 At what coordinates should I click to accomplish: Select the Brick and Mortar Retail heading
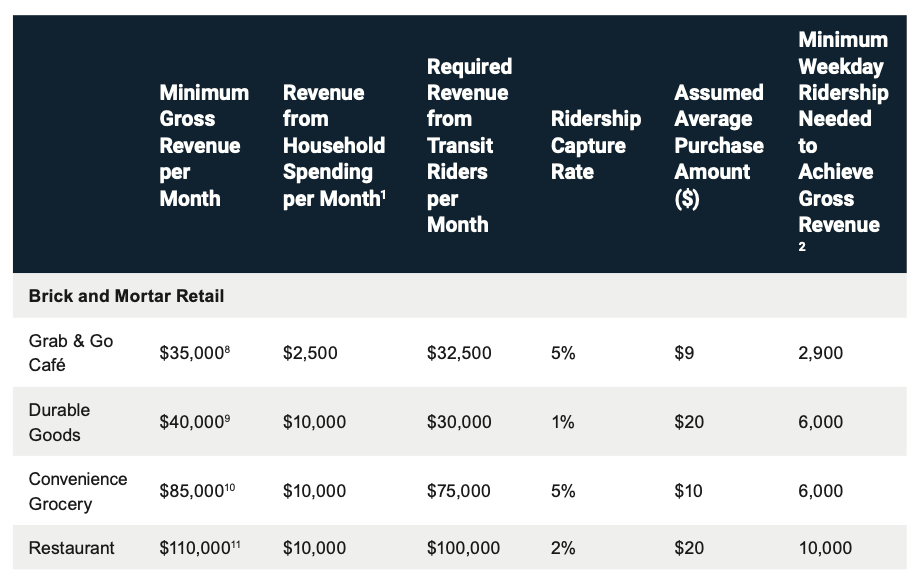pyautogui.click(x=126, y=296)
